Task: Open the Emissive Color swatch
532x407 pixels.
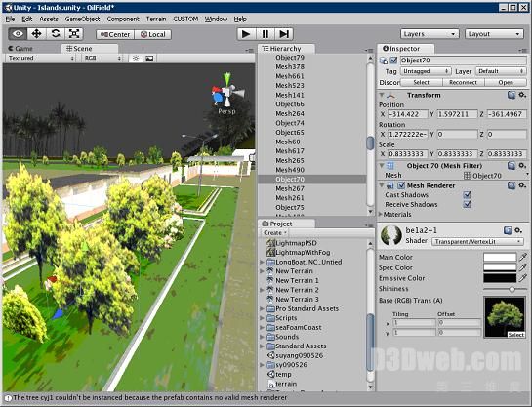Action: click(x=500, y=278)
